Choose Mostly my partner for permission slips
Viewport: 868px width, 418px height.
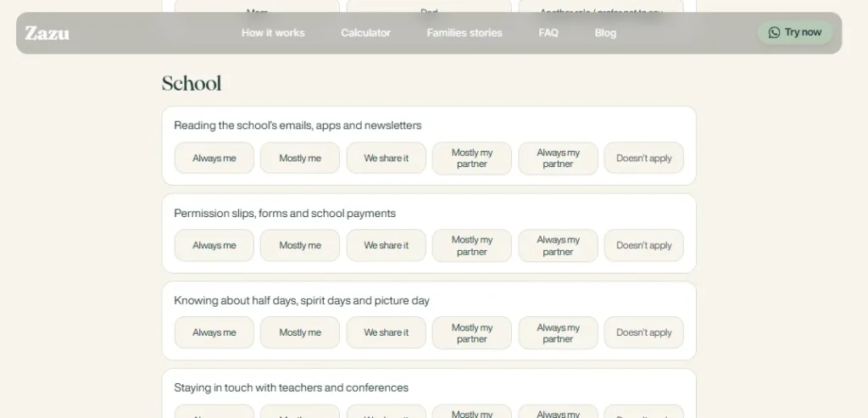pyautogui.click(x=471, y=245)
